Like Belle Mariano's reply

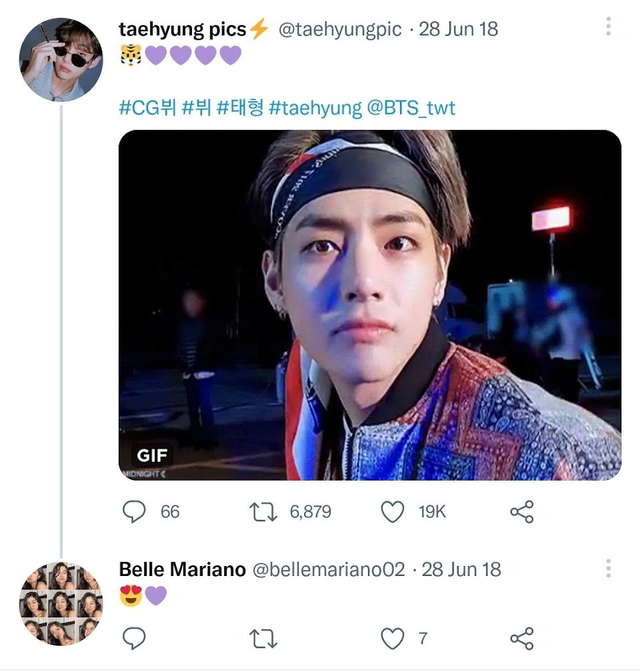(x=392, y=639)
